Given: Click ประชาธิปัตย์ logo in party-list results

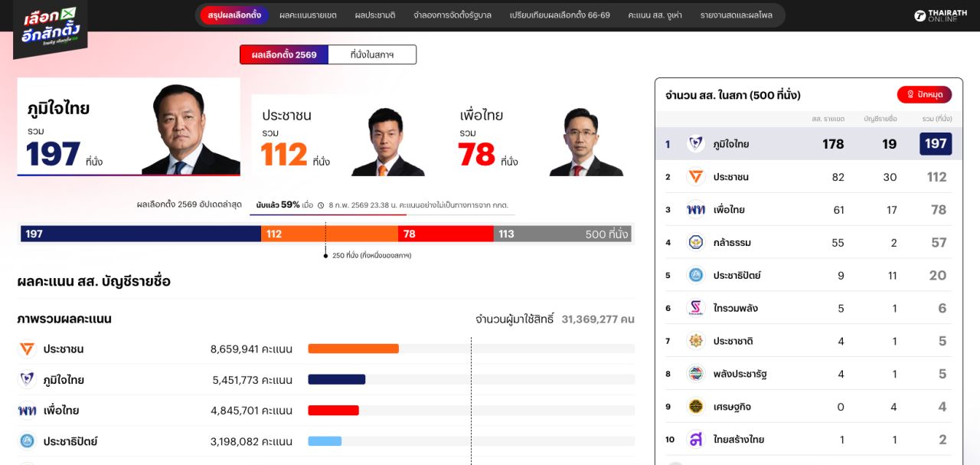Looking at the screenshot, I should pyautogui.click(x=28, y=441).
